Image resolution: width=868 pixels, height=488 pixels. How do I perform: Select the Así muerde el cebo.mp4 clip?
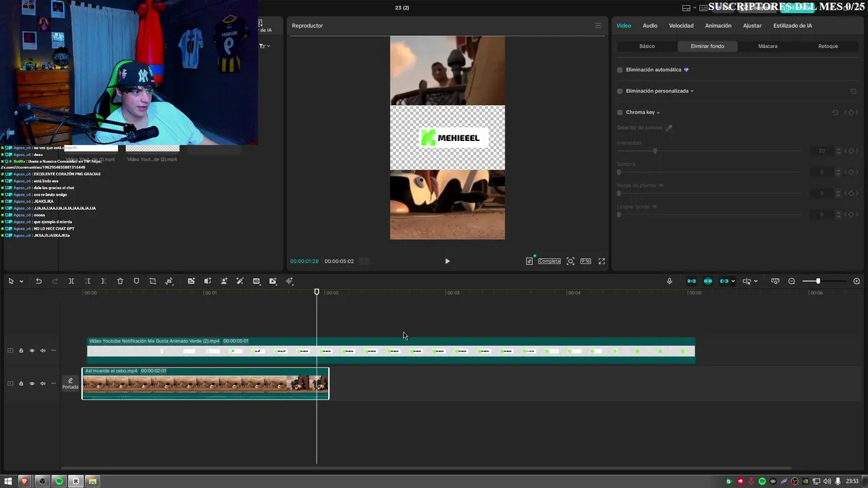point(205,384)
